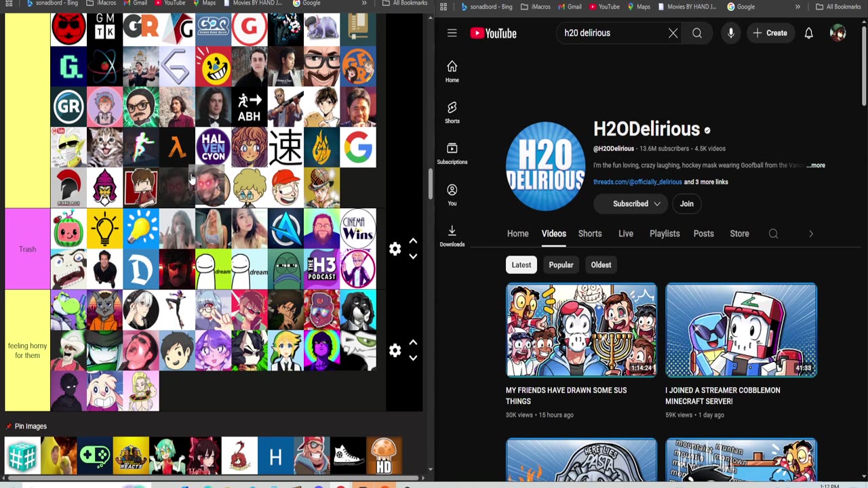Open YouTube notifications bell
The width and height of the screenshot is (868, 488).
point(808,33)
